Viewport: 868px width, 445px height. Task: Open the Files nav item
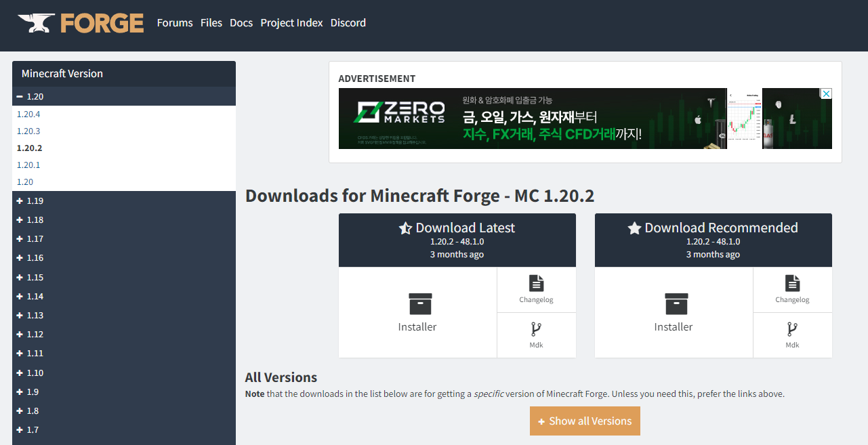211,23
